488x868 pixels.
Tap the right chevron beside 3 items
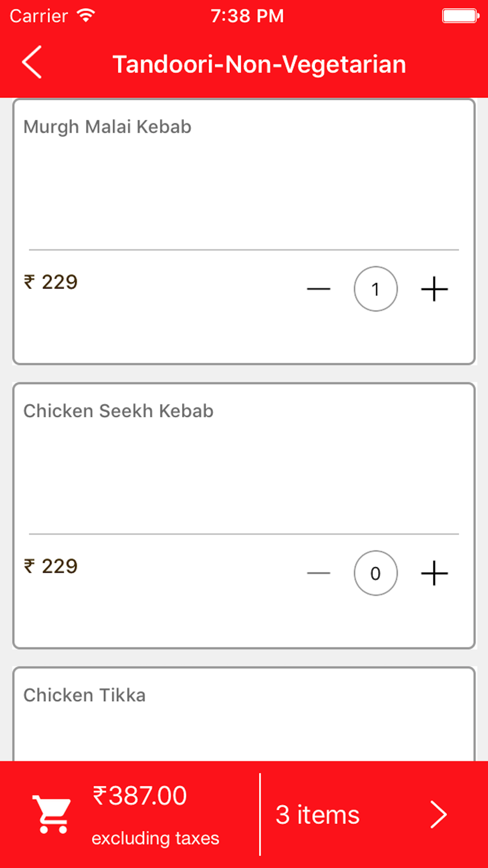pos(438,814)
